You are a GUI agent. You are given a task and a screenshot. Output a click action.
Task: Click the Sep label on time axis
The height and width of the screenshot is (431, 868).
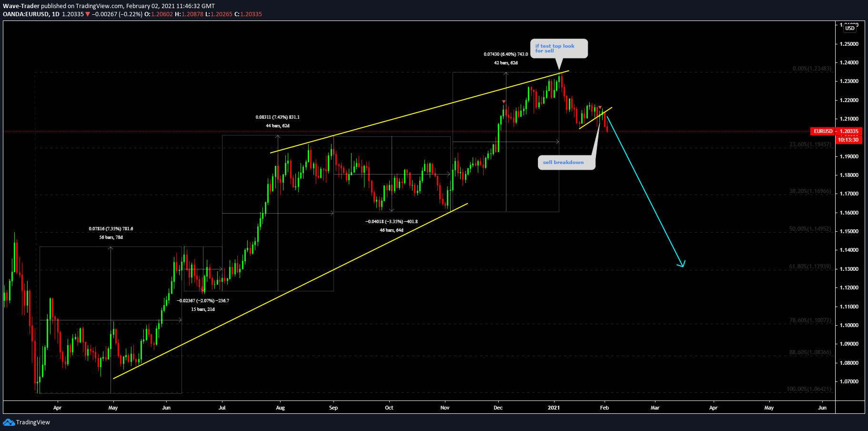(x=333, y=408)
